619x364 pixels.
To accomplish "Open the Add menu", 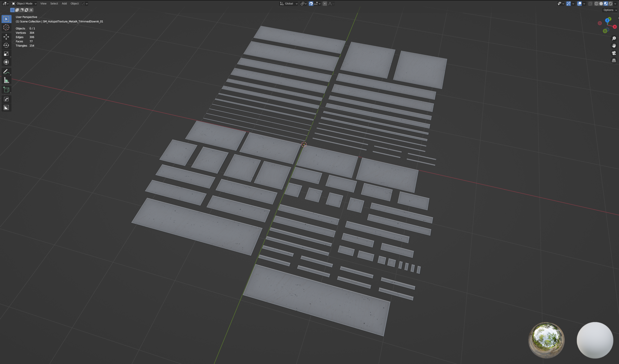I will tap(64, 4).
